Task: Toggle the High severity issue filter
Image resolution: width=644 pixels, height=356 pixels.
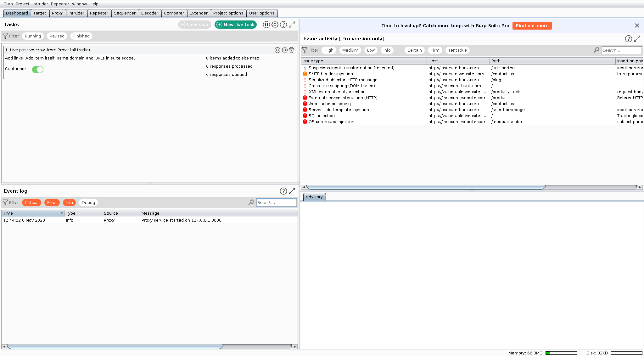Action: coord(329,50)
